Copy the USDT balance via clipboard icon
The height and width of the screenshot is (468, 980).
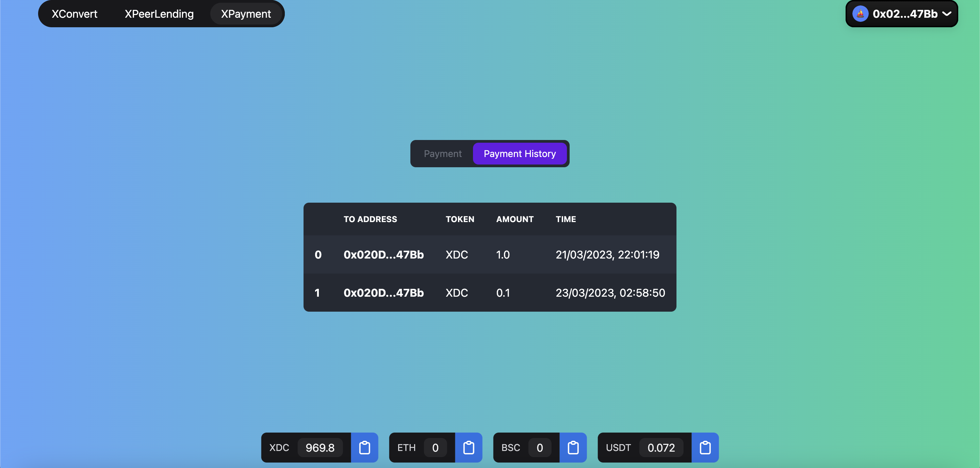pos(705,448)
